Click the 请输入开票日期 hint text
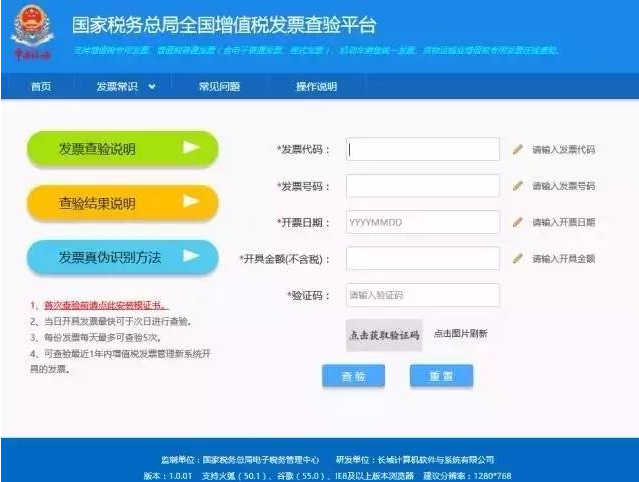 point(564,222)
